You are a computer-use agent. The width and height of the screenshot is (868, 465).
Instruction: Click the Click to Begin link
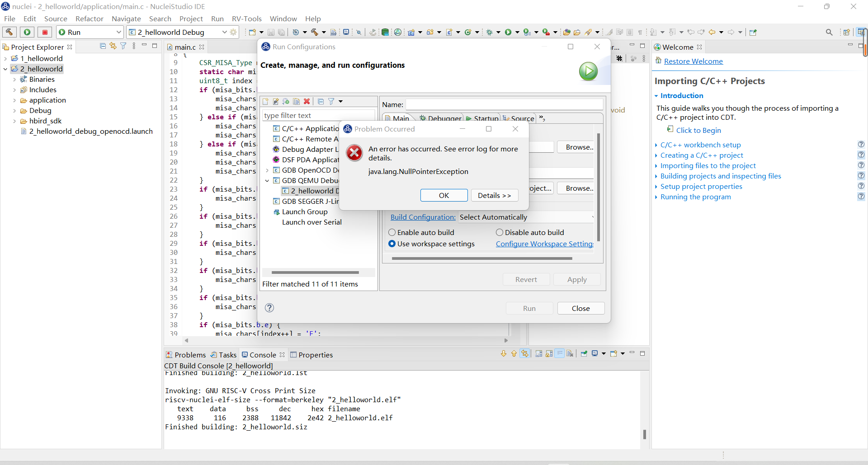[x=698, y=130]
